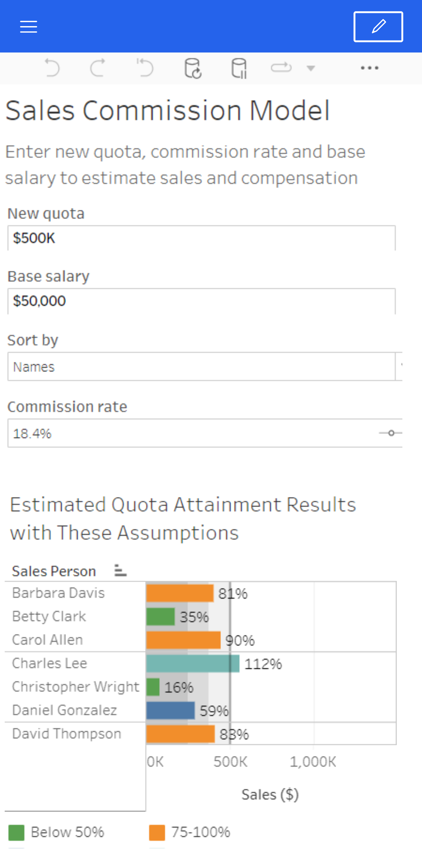Sort Sales Person using sort icon
The width and height of the screenshot is (422, 868).
pyautogui.click(x=120, y=570)
